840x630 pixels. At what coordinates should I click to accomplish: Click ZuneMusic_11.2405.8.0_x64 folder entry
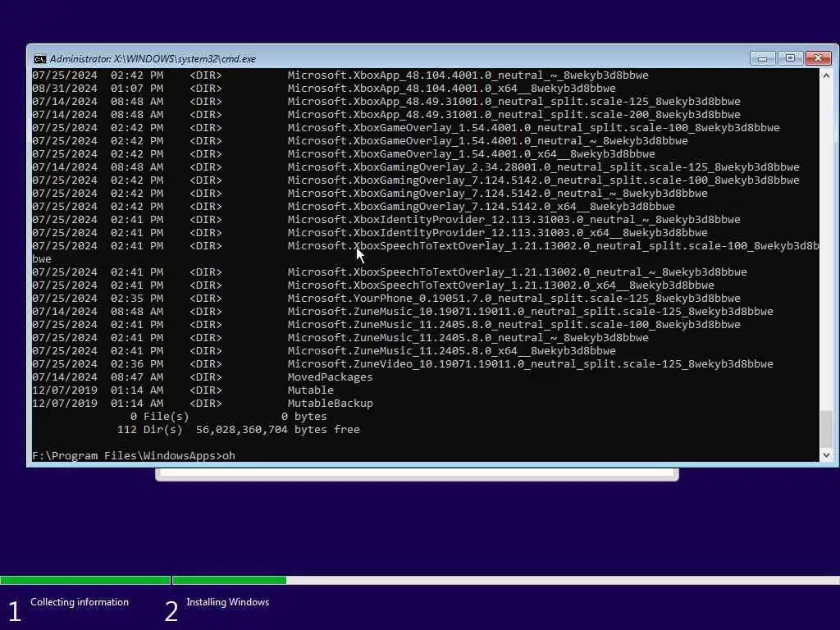tap(452, 351)
